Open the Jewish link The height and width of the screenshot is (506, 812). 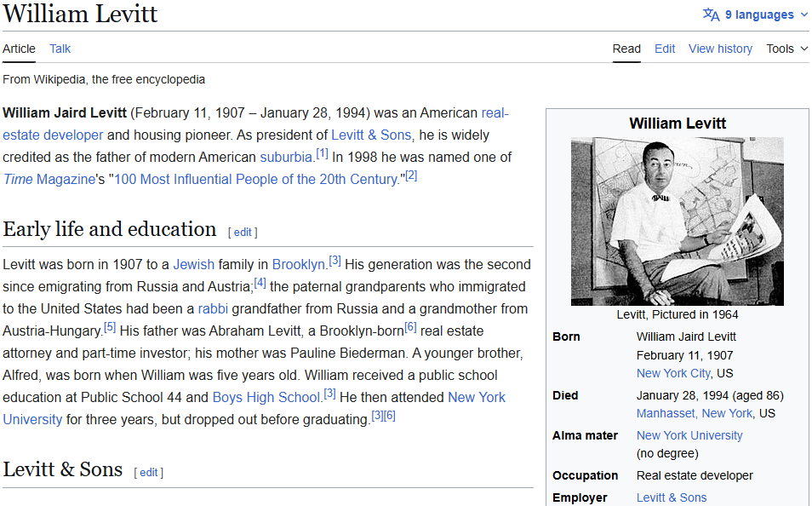coord(194,264)
